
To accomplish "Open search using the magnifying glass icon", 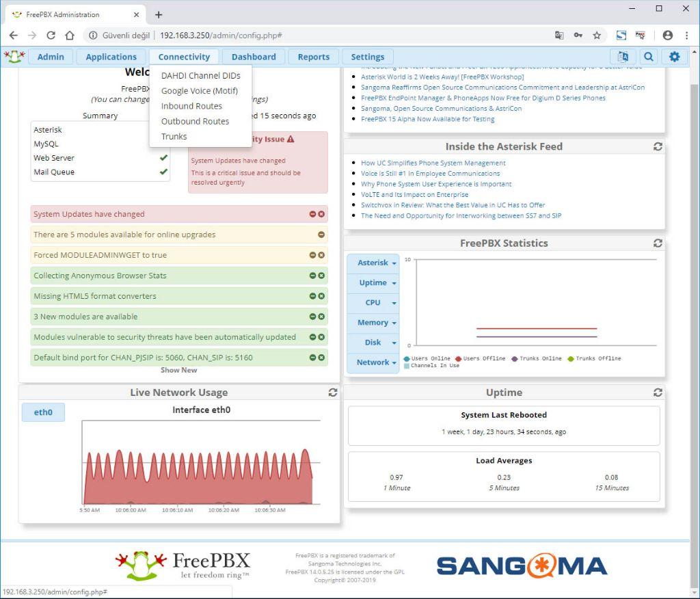I will point(648,57).
